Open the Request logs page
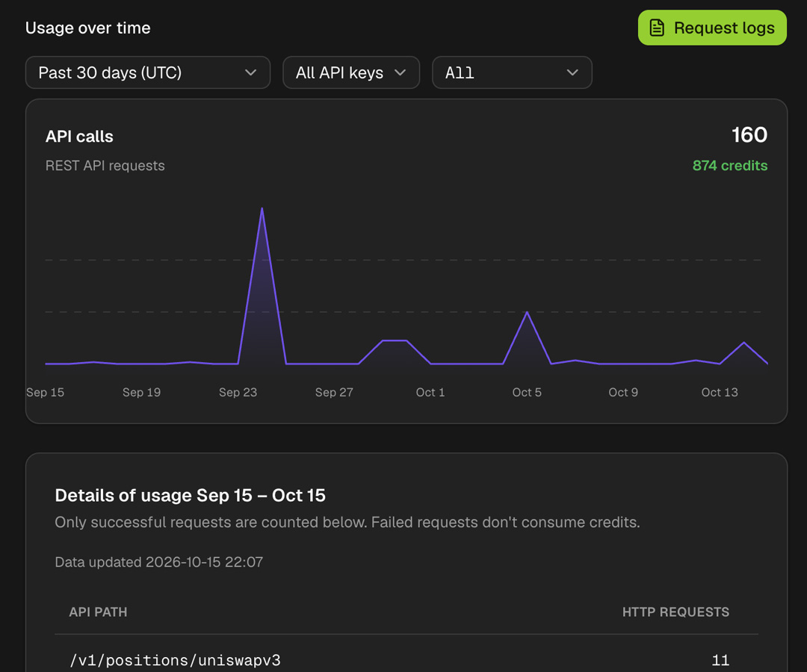Viewport: 807px width, 672px height. 712,28
